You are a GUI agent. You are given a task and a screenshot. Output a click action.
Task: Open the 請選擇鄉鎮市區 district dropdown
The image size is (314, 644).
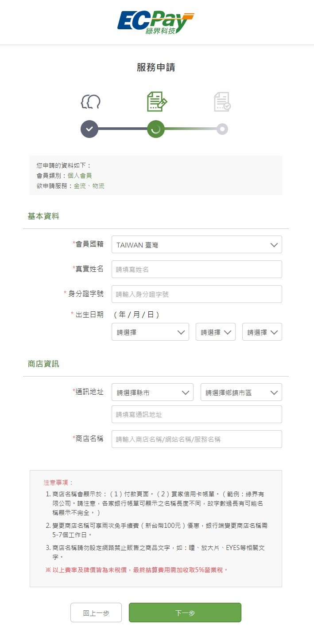coord(241,392)
